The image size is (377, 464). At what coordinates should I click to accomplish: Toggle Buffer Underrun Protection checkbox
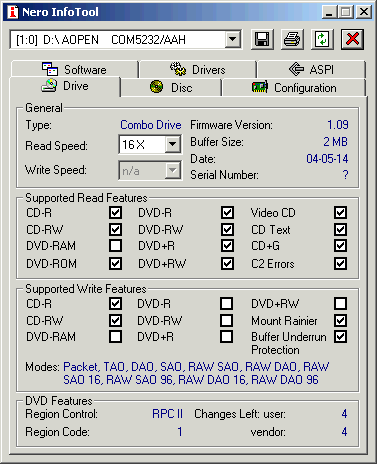pyautogui.click(x=340, y=337)
